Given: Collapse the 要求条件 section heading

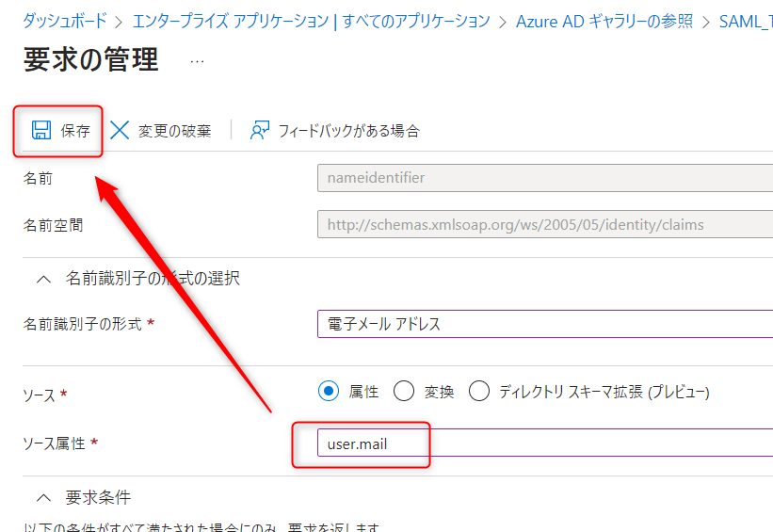Looking at the screenshot, I should (98, 497).
